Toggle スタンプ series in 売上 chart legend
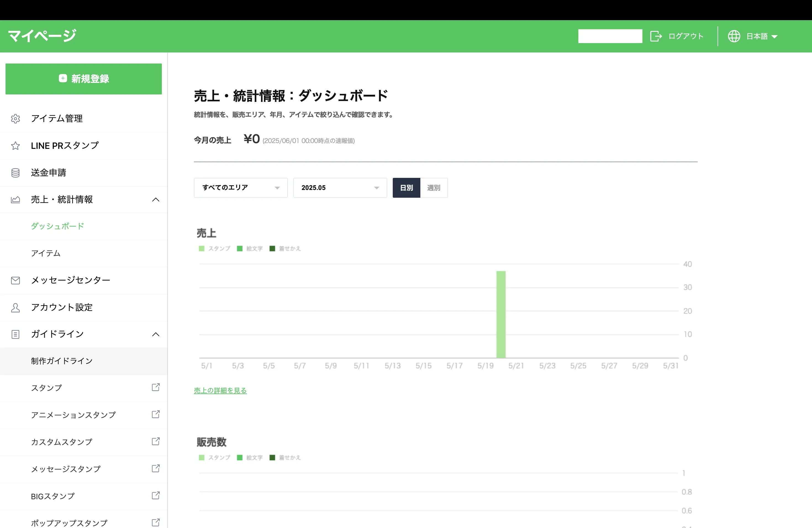Image resolution: width=812 pixels, height=528 pixels. coord(215,248)
